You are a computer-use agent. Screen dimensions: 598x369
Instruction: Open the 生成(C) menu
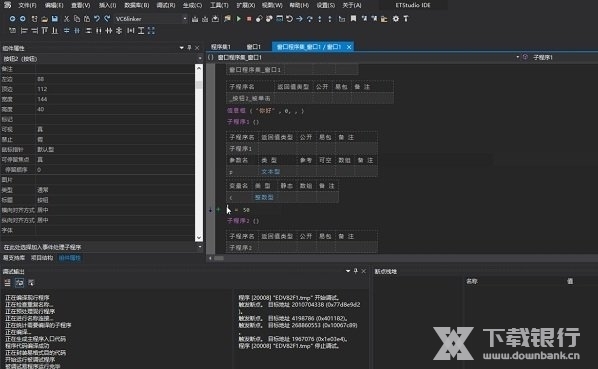pyautogui.click(x=192, y=5)
